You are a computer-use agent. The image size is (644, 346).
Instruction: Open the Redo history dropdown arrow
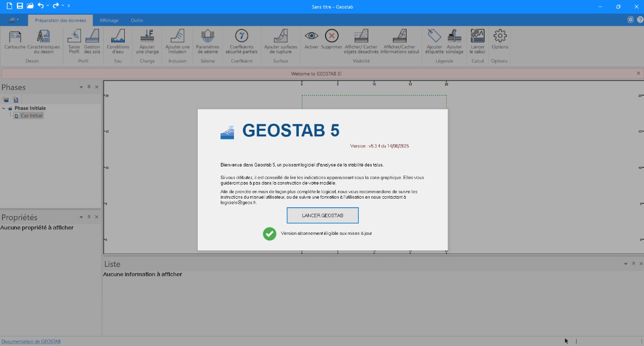pos(63,6)
